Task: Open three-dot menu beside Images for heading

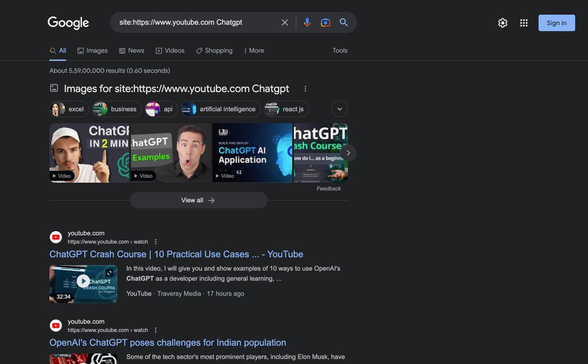Action: point(305,89)
